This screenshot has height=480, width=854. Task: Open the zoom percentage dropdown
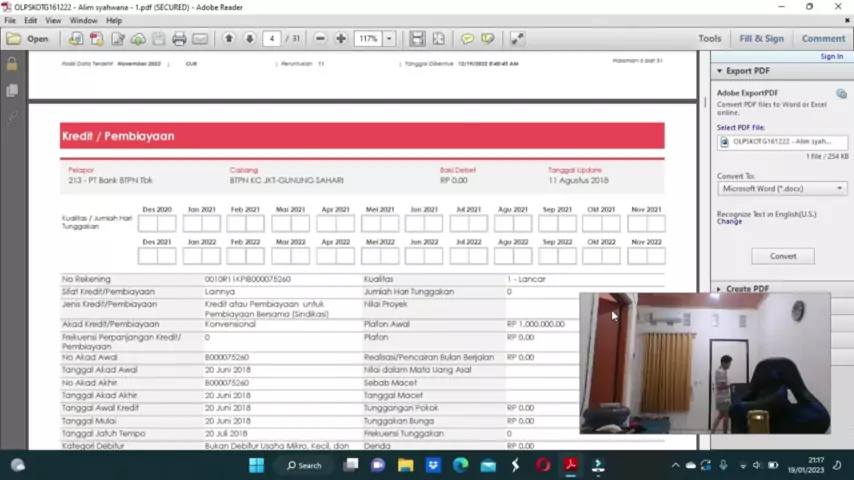389,39
